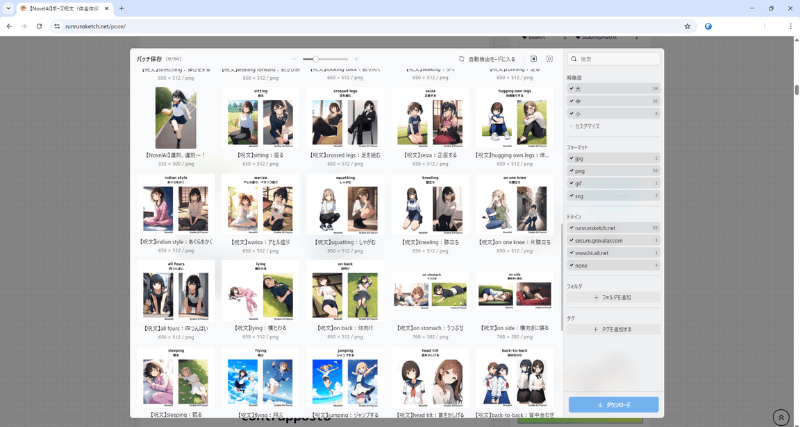
Task: Click the auto-detect mode refresh icon
Action: point(462,59)
